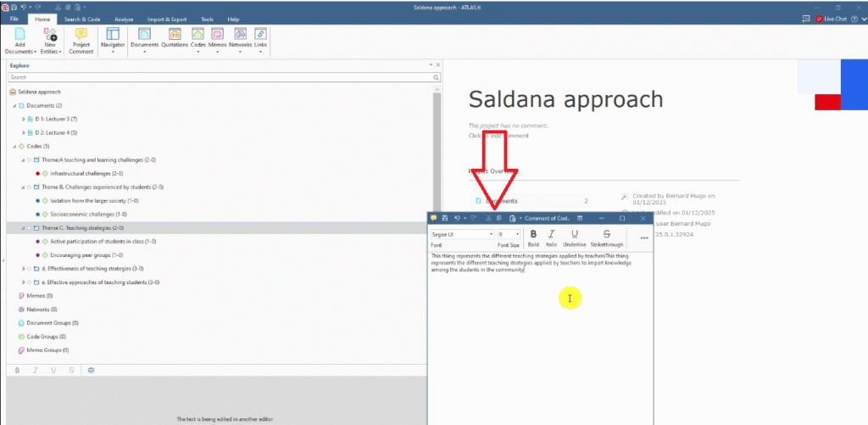
Task: Toggle Italic in comment editor
Action: point(551,234)
